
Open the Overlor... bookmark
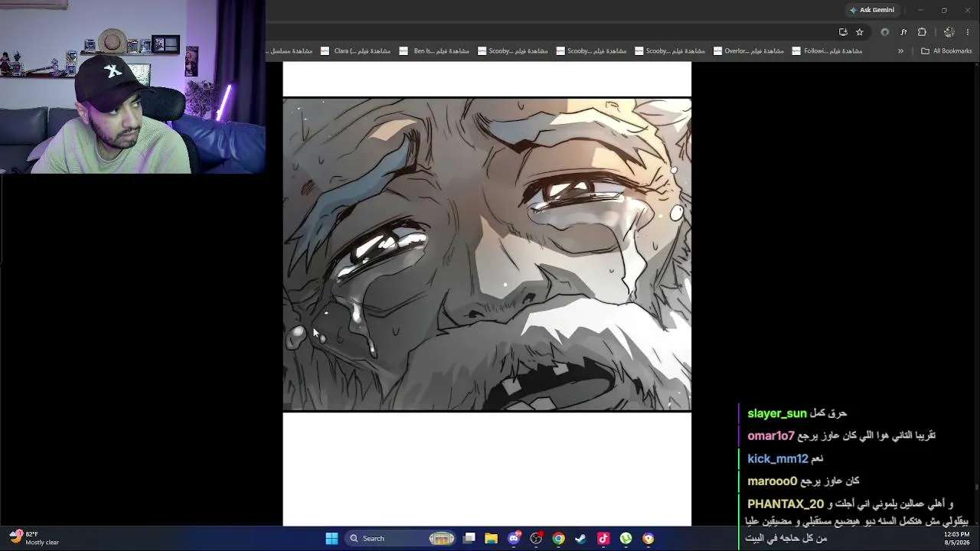point(748,51)
